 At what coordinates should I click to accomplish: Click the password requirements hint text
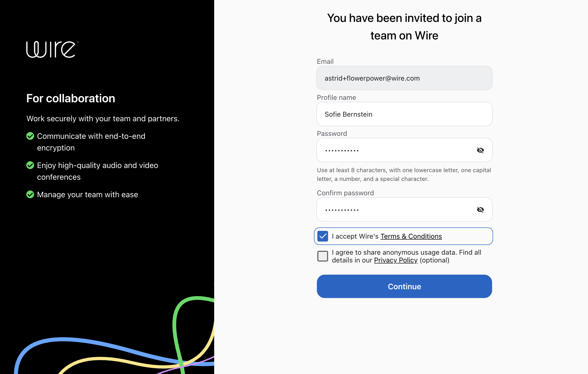pos(404,174)
